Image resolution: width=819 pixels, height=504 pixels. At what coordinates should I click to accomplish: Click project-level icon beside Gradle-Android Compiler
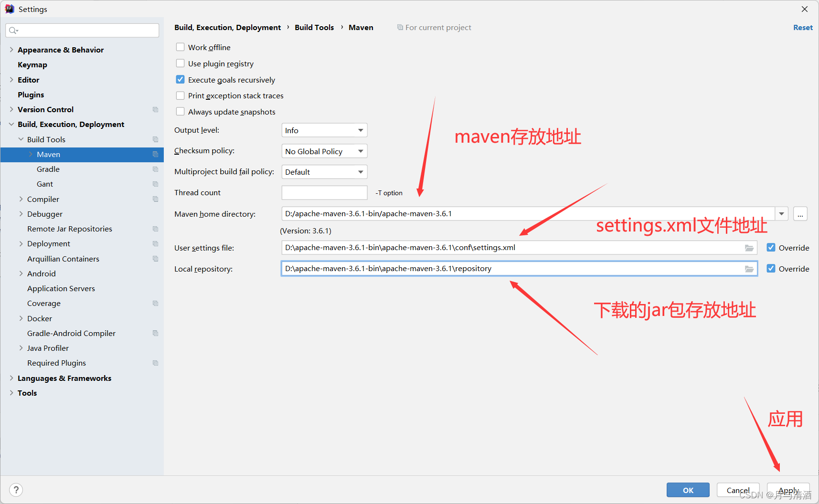[x=155, y=333]
